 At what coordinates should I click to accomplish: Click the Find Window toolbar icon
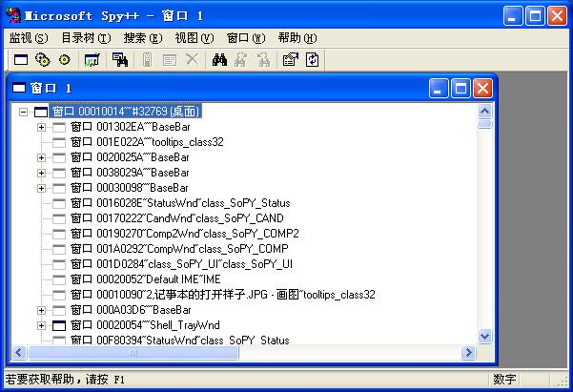(x=120, y=59)
